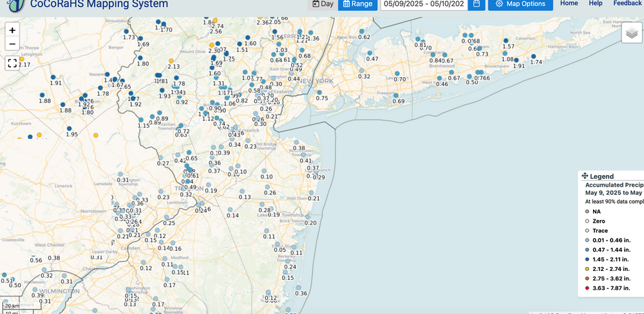
Task: Open the Help page
Action: click(596, 3)
